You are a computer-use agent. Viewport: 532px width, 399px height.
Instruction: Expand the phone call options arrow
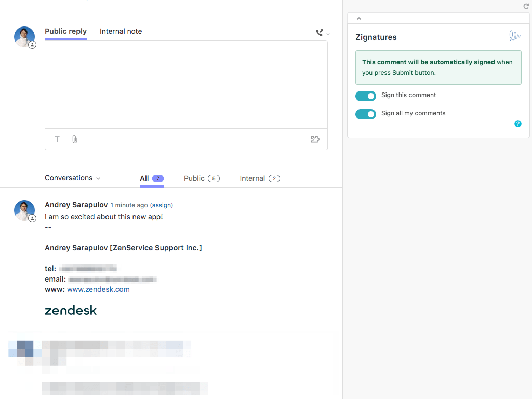click(x=328, y=34)
